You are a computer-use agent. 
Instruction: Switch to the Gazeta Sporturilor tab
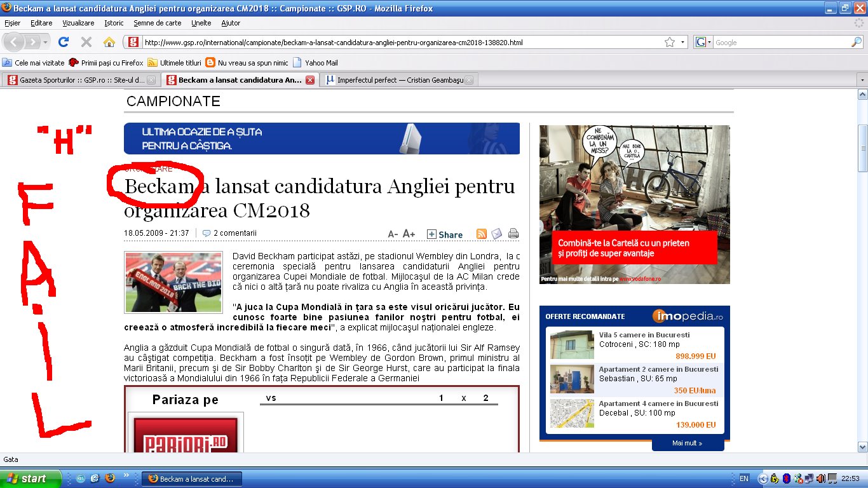click(x=81, y=80)
